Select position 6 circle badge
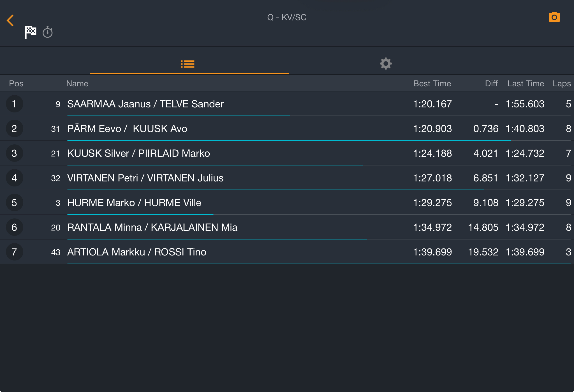 tap(14, 227)
